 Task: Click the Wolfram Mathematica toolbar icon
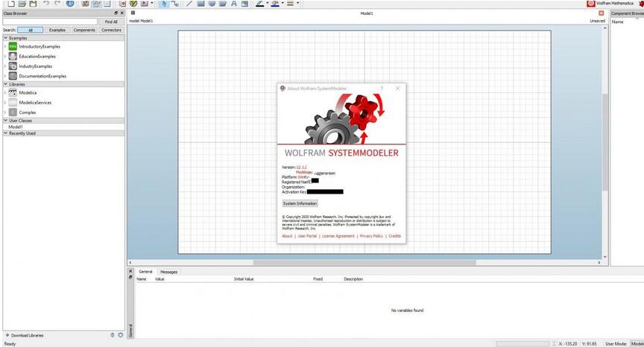coord(591,3)
